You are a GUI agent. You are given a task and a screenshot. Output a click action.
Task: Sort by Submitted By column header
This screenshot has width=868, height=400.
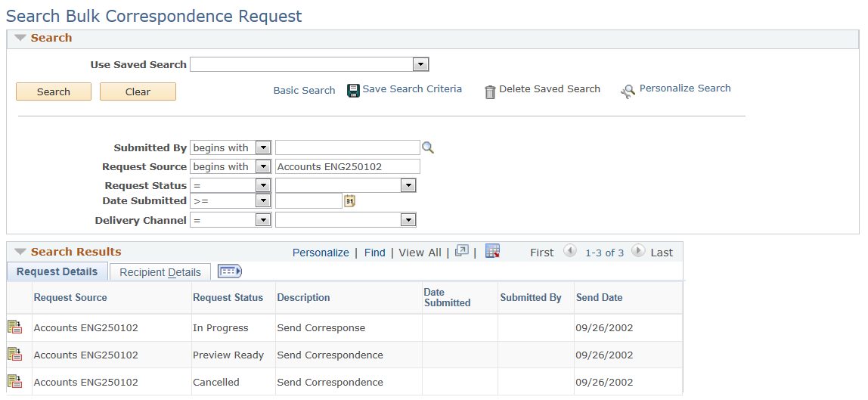tap(530, 297)
